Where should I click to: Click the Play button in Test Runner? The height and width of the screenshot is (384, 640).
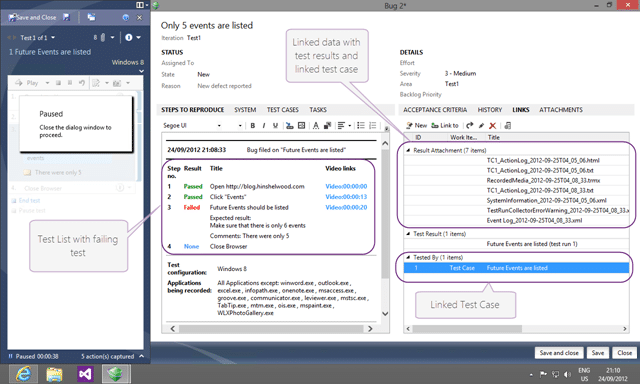(27, 83)
